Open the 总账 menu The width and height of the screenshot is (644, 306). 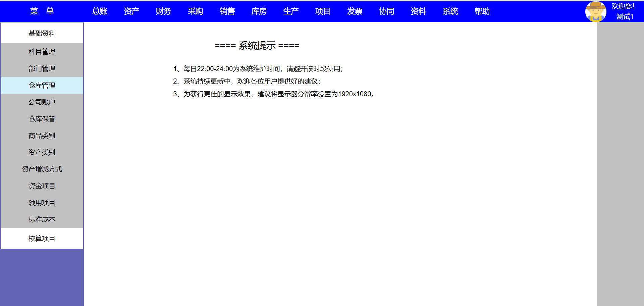tap(100, 11)
